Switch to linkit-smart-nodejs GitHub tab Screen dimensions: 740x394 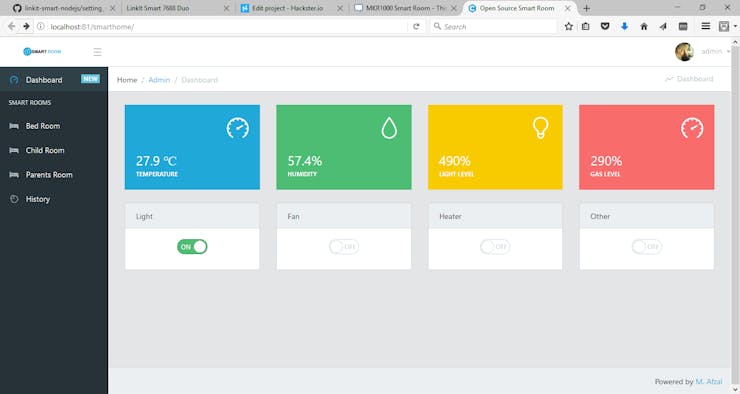pos(65,8)
